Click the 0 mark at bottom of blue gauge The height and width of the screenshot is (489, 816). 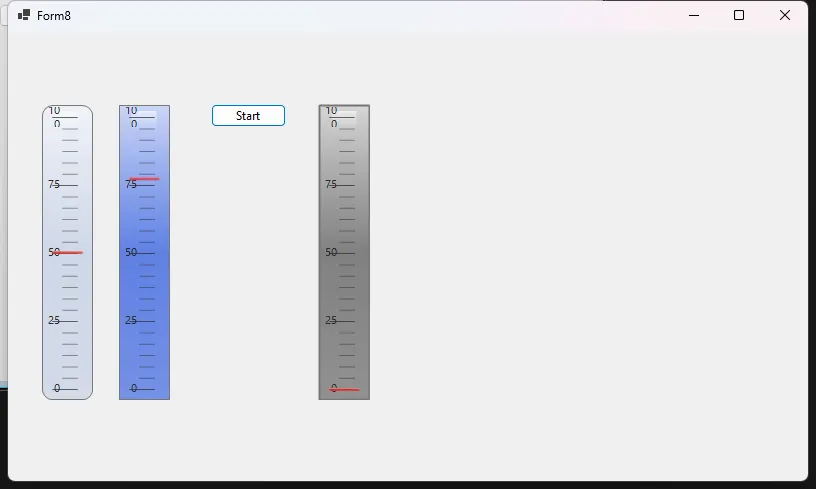(x=134, y=388)
